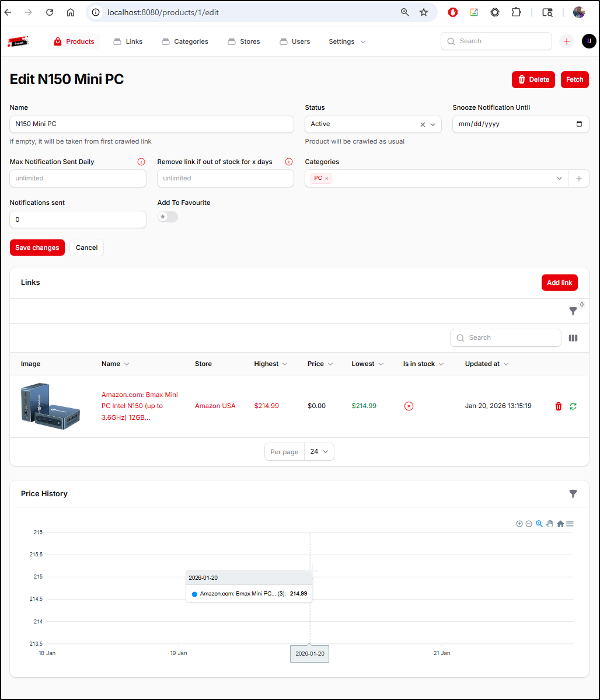Expand the Categories dropdown chevron
This screenshot has height=700, width=600.
tap(559, 179)
